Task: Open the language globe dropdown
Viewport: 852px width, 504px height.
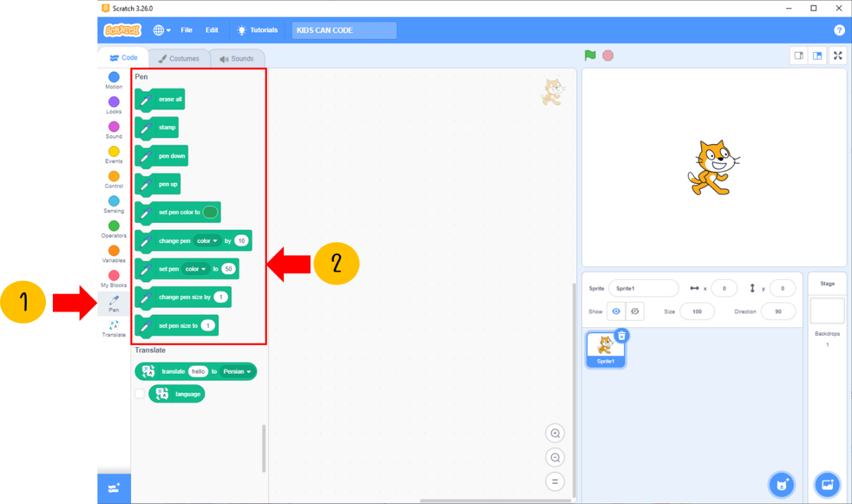Action: [162, 30]
